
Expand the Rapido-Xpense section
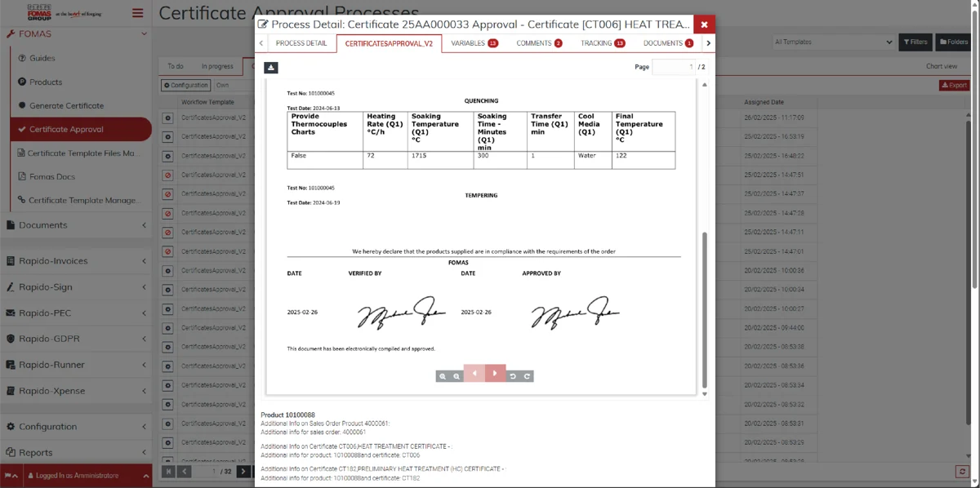pos(76,391)
